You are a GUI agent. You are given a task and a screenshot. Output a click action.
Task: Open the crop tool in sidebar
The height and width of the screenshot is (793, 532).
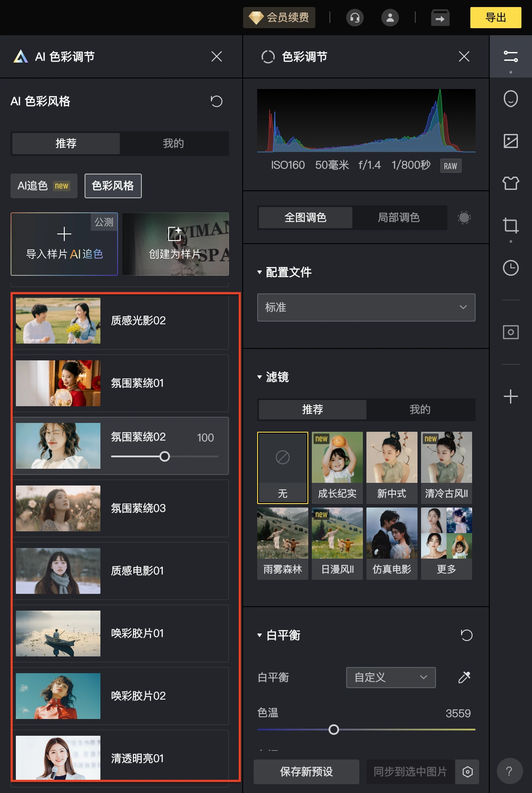click(x=510, y=226)
